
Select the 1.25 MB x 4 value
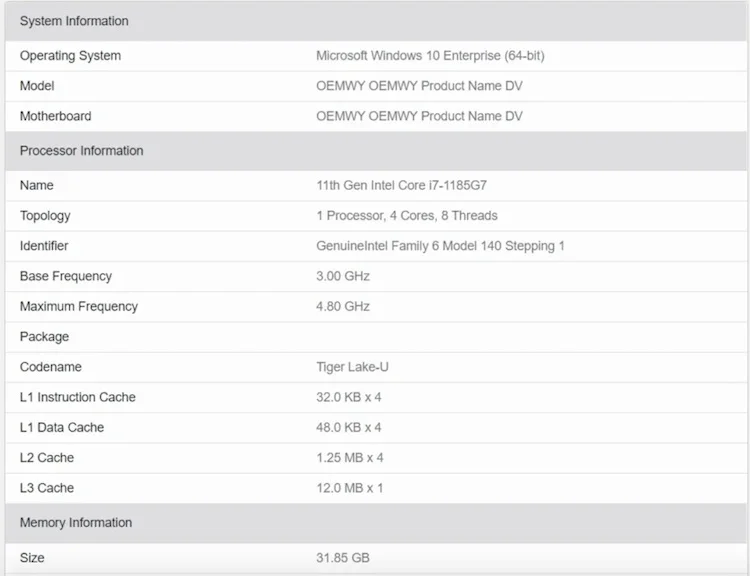350,458
